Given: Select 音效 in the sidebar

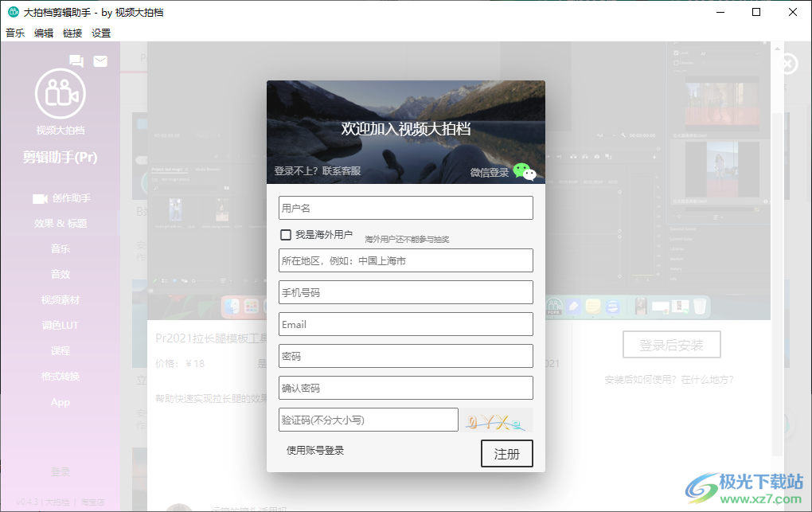Looking at the screenshot, I should pyautogui.click(x=61, y=274).
